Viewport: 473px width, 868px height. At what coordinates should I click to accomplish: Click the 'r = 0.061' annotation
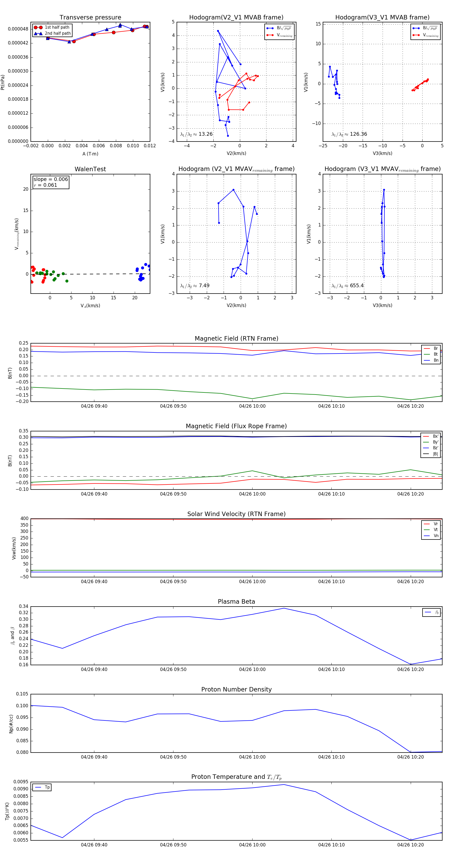pos(45,185)
